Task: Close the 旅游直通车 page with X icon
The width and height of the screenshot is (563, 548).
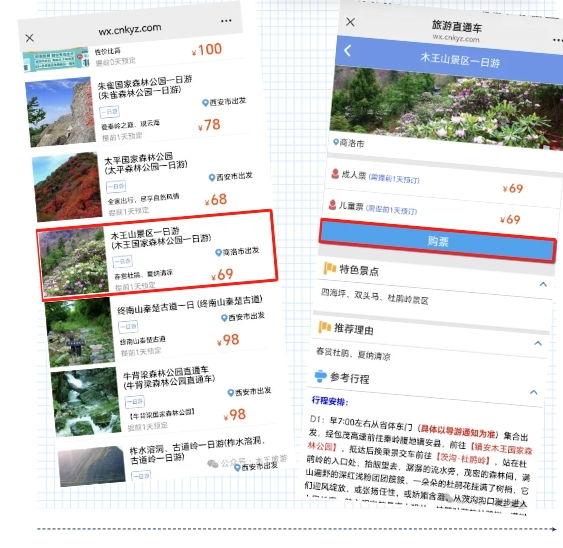Action: (x=350, y=22)
